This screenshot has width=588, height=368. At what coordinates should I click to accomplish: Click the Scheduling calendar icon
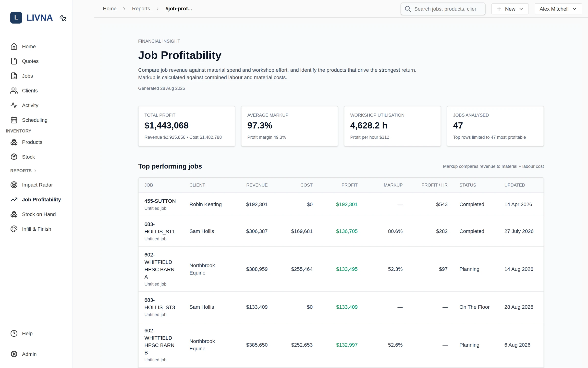[14, 120]
